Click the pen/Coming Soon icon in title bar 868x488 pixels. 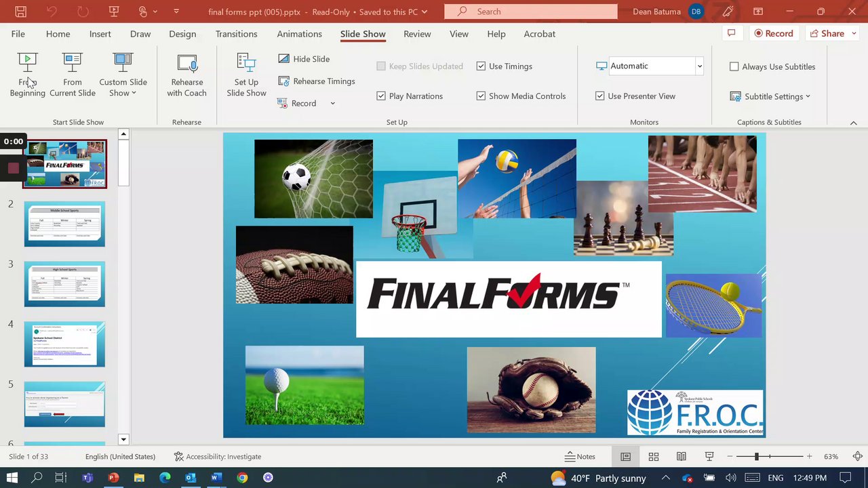[728, 12]
